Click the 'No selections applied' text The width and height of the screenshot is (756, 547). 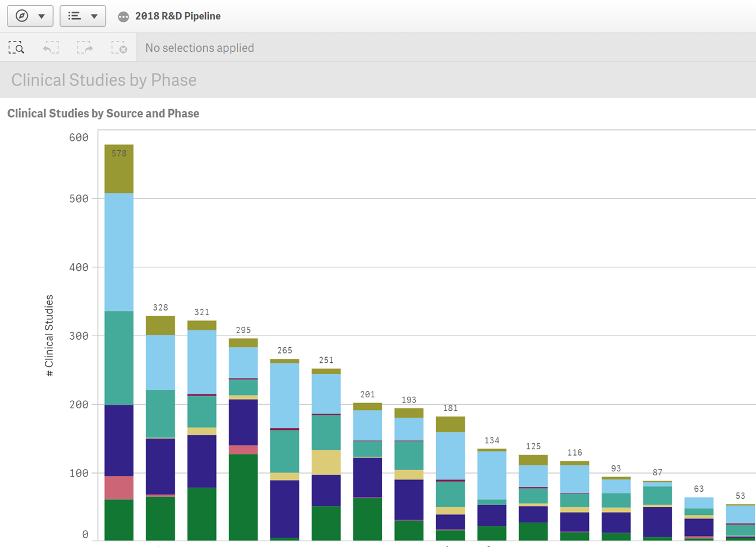pos(199,48)
